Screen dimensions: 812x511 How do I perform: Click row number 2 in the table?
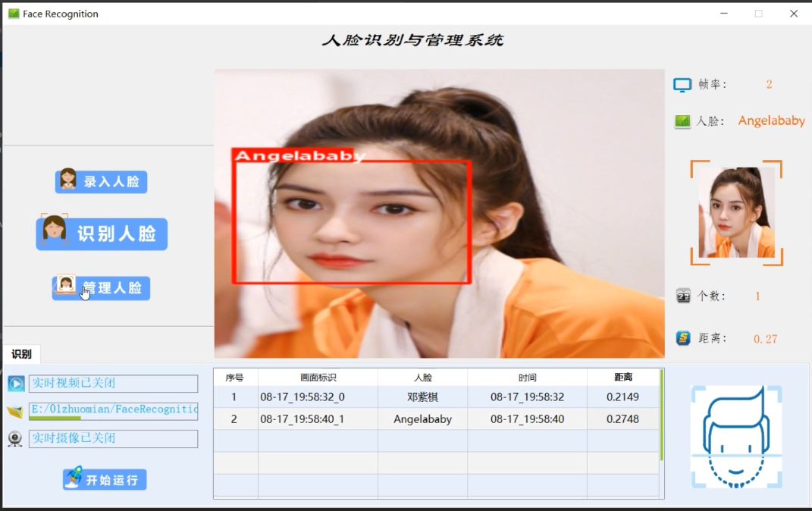[x=234, y=419]
